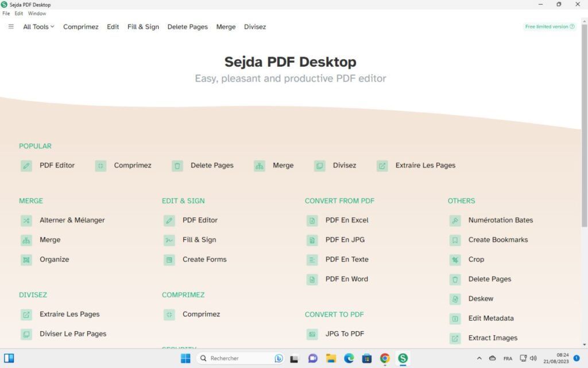Click the Fill & Sign signature icon

pos(169,240)
